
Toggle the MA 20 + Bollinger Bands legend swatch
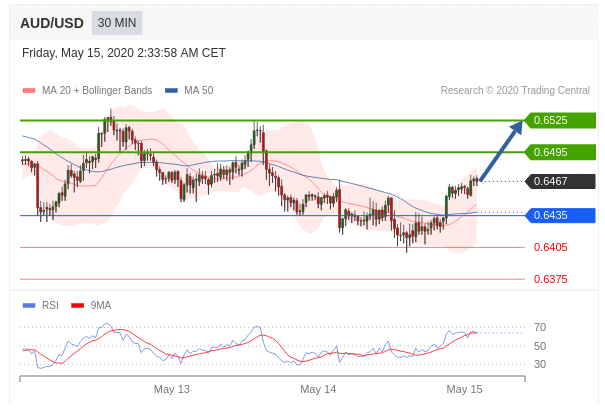29,91
